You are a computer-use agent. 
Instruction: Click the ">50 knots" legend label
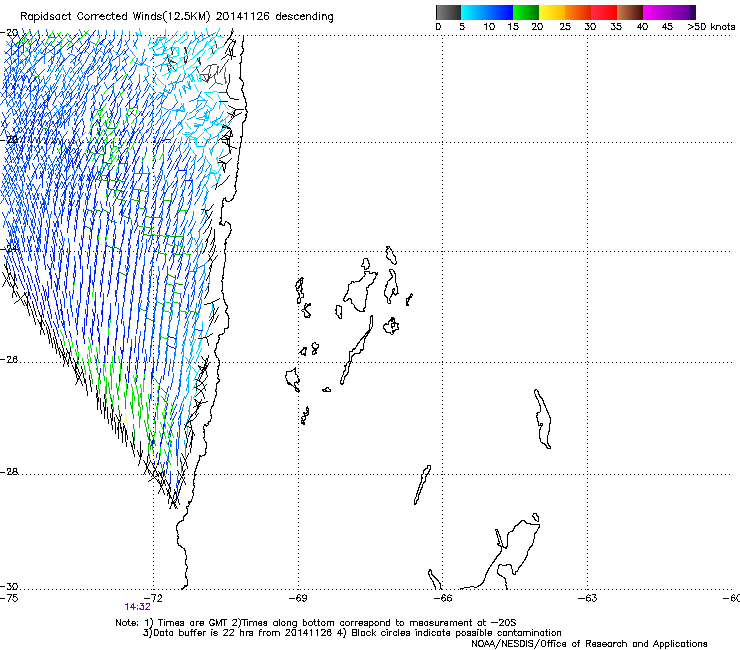711,27
